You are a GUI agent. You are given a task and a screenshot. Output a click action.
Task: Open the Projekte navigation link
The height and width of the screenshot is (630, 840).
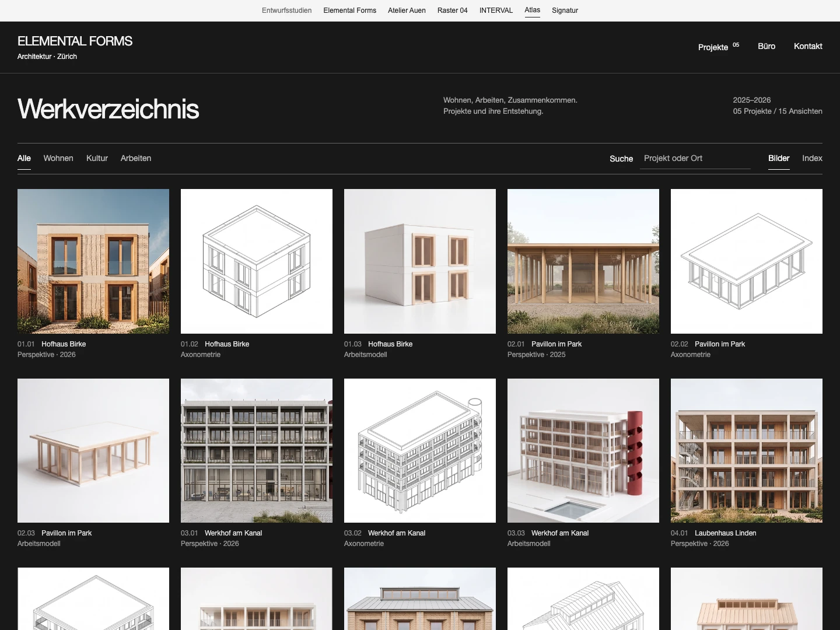point(718,47)
